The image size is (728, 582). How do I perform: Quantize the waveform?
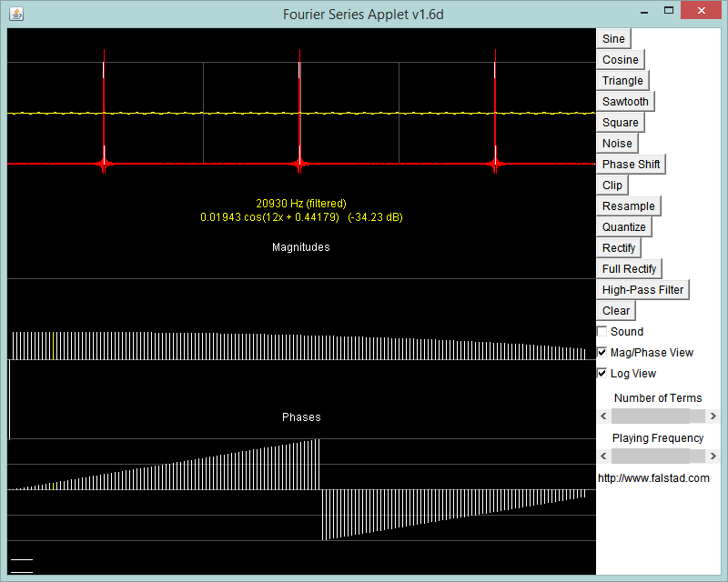pyautogui.click(x=624, y=227)
